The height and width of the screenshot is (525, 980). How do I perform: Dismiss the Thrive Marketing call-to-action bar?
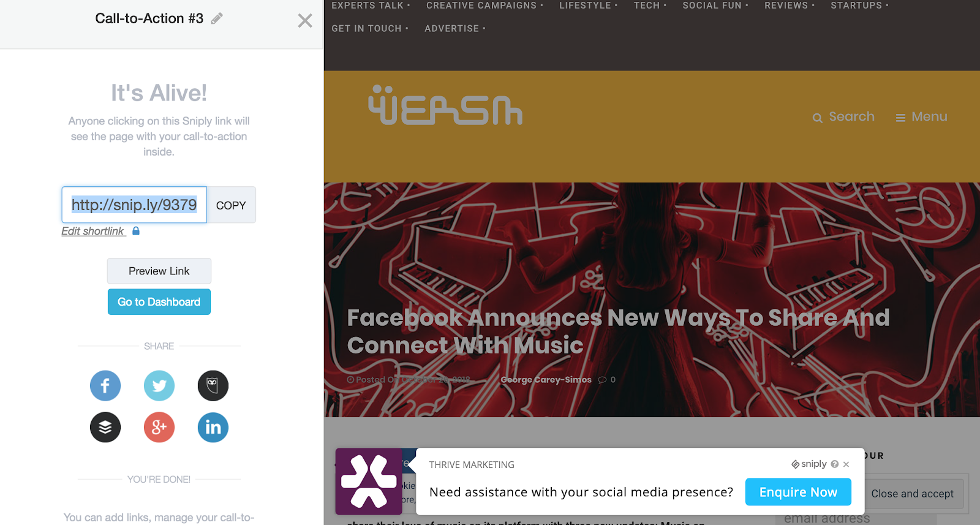(846, 464)
